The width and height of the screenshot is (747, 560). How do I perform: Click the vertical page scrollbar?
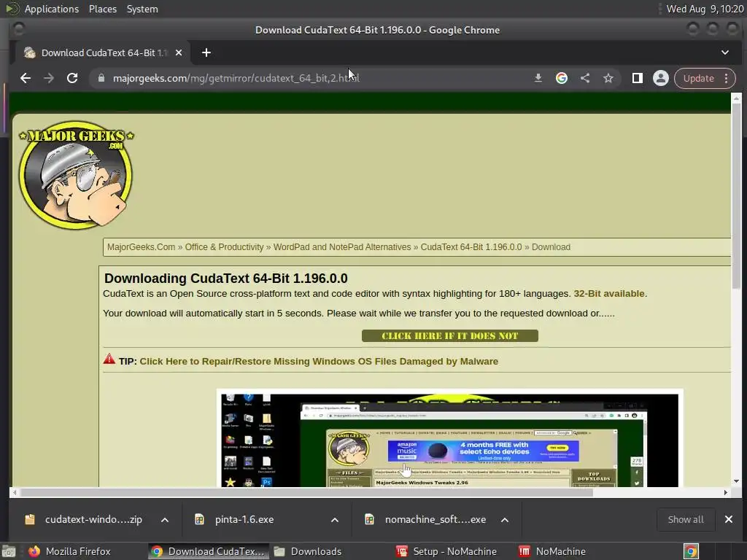(x=736, y=195)
